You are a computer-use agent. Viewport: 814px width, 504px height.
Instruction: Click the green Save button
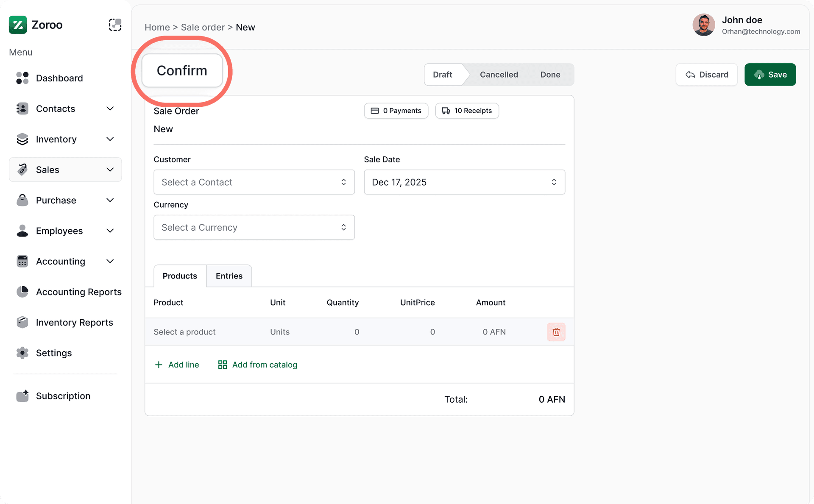[x=770, y=75]
